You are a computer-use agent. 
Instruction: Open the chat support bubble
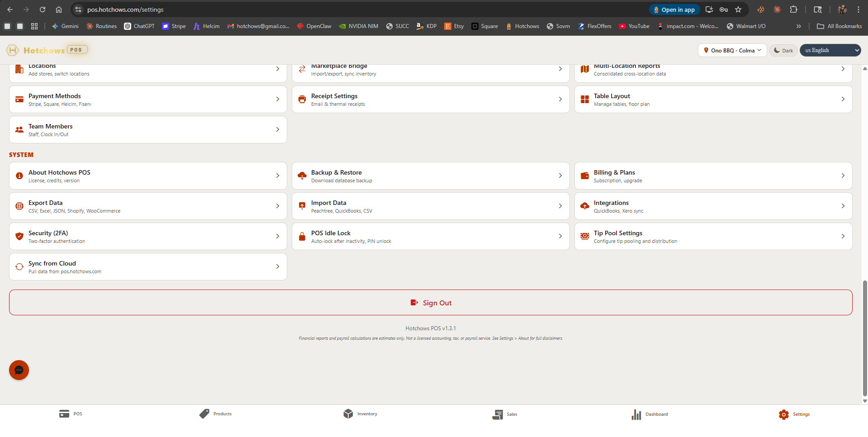coord(19,370)
